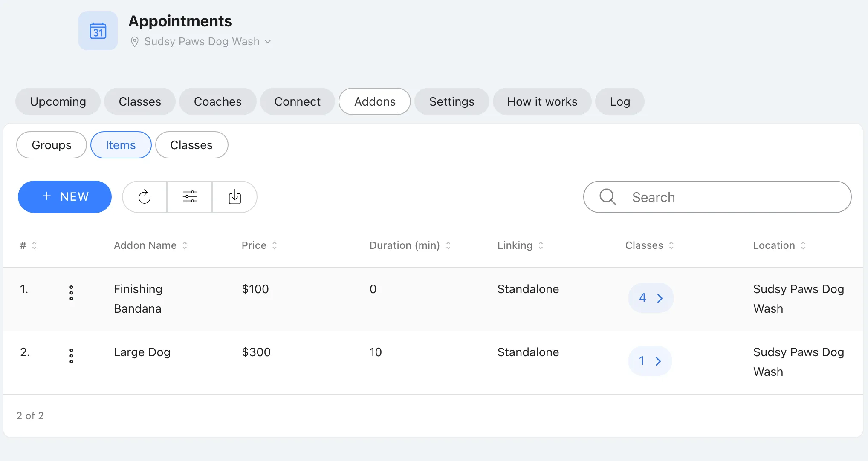Click the NEW addon button
The width and height of the screenshot is (868, 461).
coord(65,197)
